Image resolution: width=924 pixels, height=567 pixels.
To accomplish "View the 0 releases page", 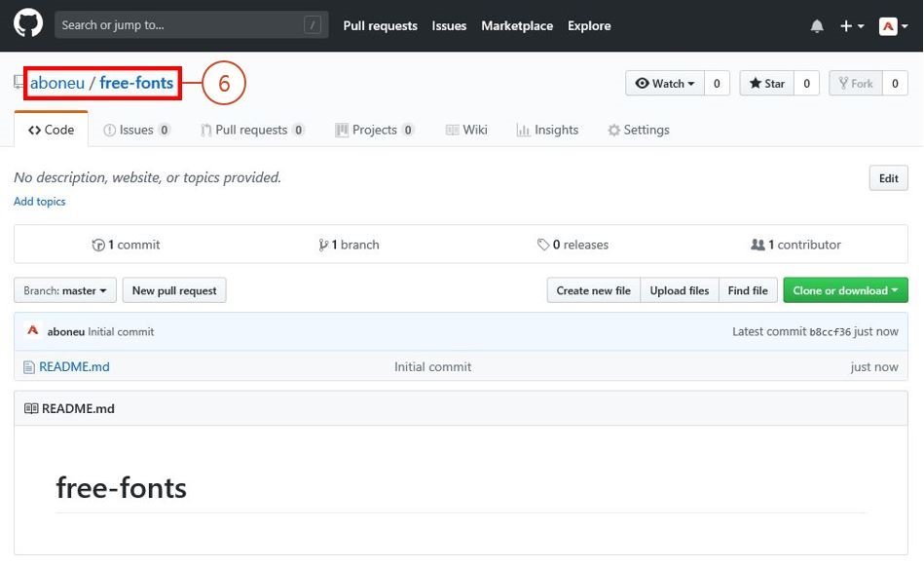I will point(573,245).
